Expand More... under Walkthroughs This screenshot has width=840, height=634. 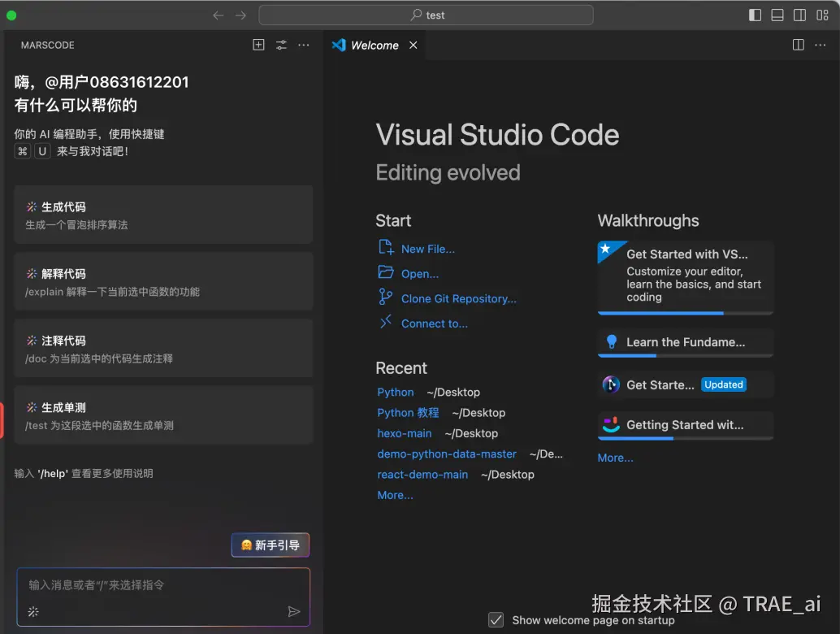coord(615,458)
